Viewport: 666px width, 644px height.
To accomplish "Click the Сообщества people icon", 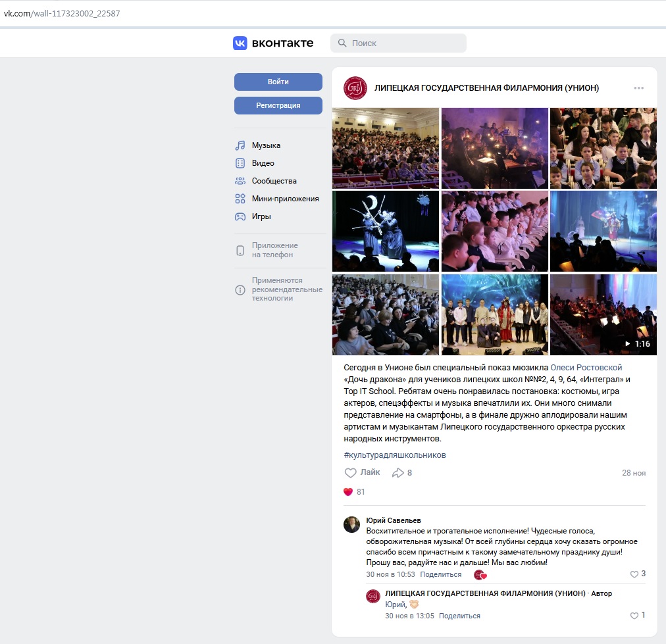I will click(240, 181).
